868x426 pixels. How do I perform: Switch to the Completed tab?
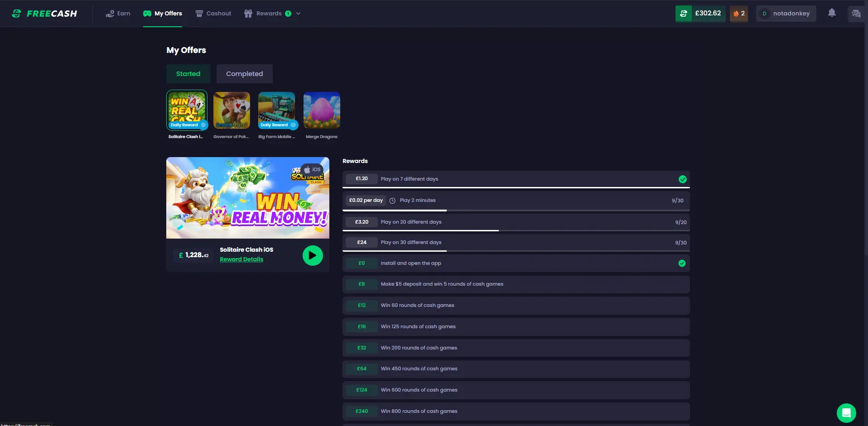245,74
